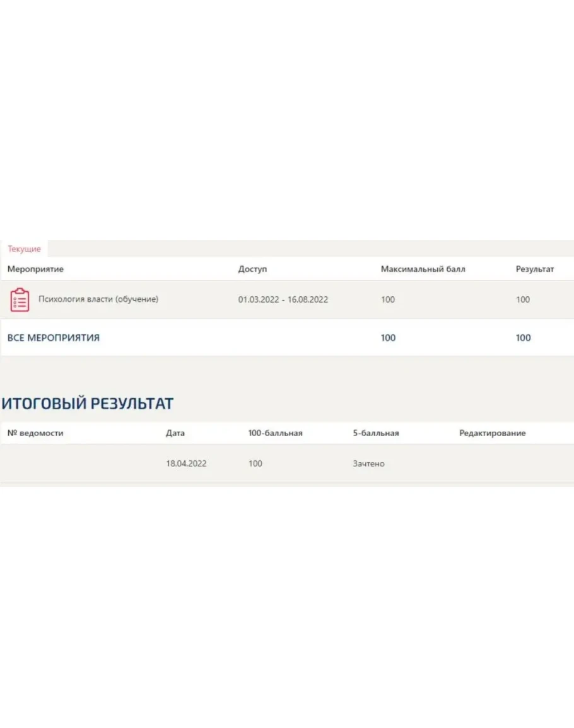This screenshot has height=728, width=574.
Task: Click the Мероприятие column header
Action: [x=35, y=269]
